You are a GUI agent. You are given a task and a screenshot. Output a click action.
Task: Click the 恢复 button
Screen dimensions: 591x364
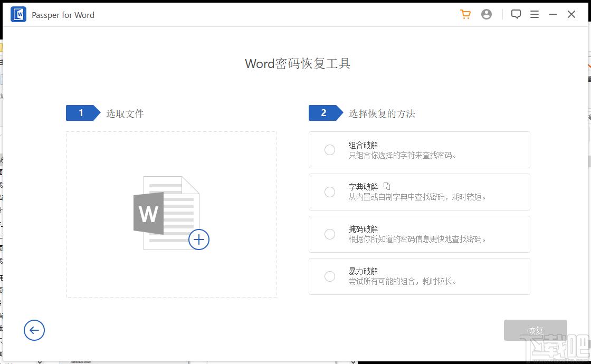pyautogui.click(x=535, y=330)
